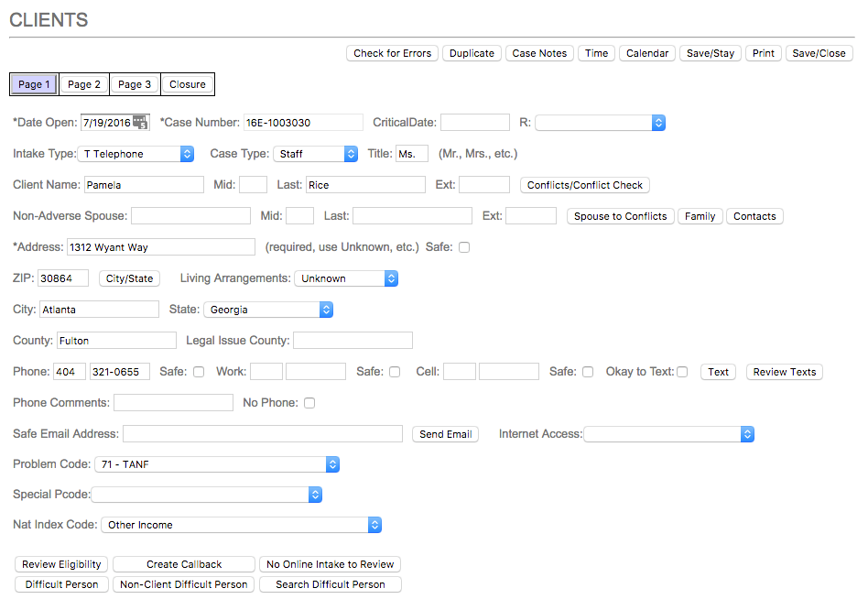Open the Case Notes button
868x599 pixels.
(x=539, y=53)
